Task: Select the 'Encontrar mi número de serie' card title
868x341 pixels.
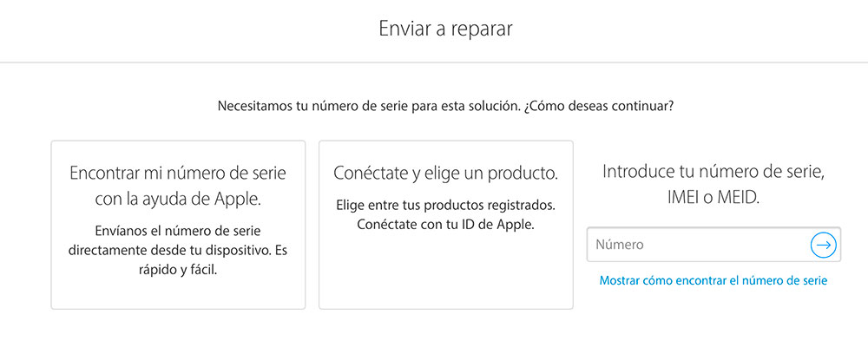Action: [178, 174]
